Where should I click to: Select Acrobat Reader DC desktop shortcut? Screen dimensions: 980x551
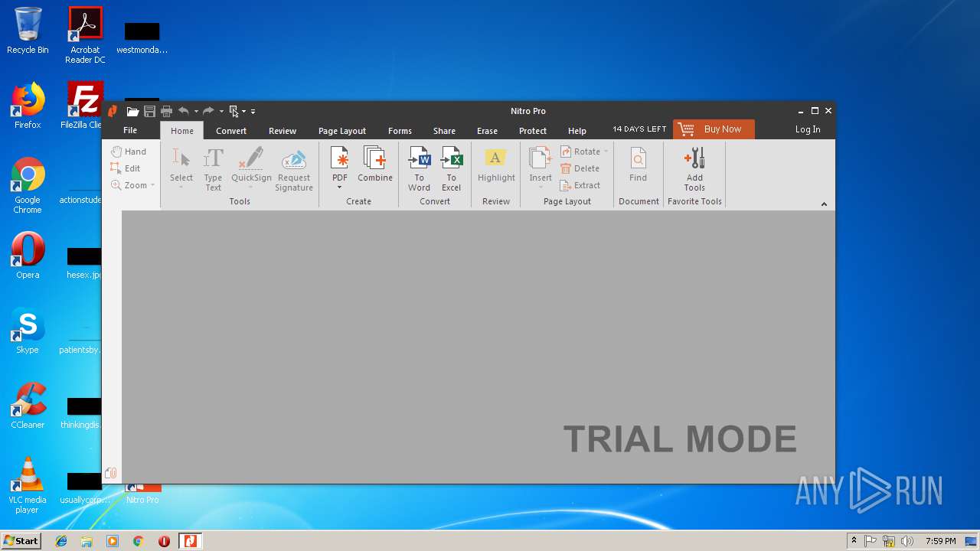coord(85,35)
